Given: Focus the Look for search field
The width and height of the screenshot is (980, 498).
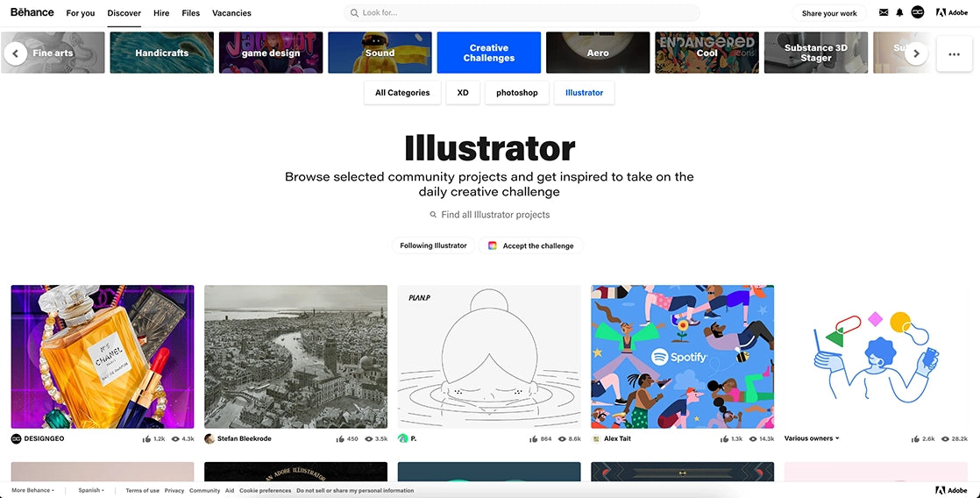Looking at the screenshot, I should [522, 13].
